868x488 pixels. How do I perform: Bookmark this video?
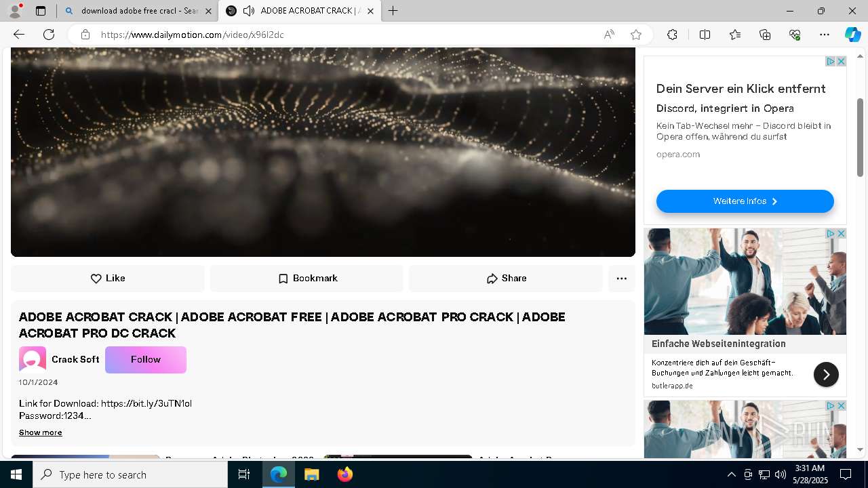click(x=307, y=279)
